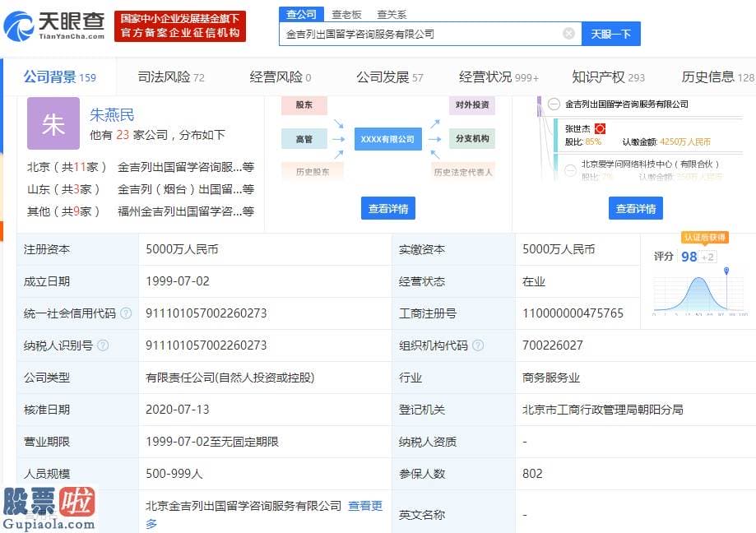This screenshot has width=756, height=533.
Task: Click the 参保人数 value 802
Action: pyautogui.click(x=532, y=473)
